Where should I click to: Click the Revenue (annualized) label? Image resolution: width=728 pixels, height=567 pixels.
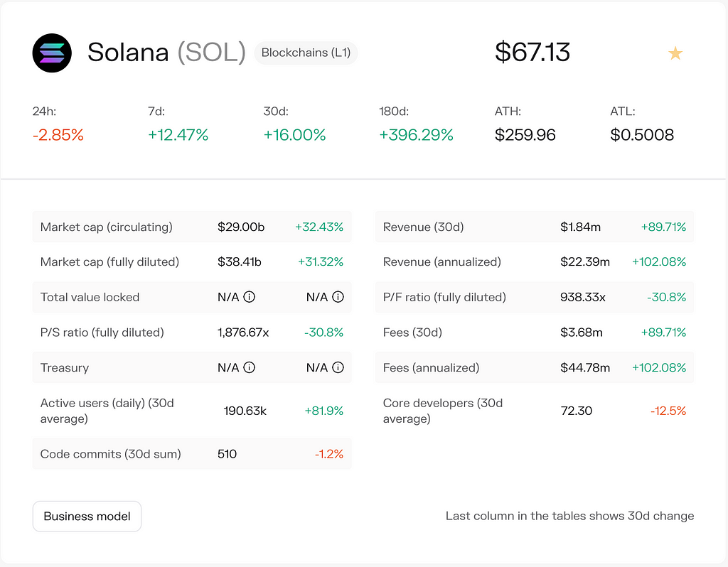442,262
